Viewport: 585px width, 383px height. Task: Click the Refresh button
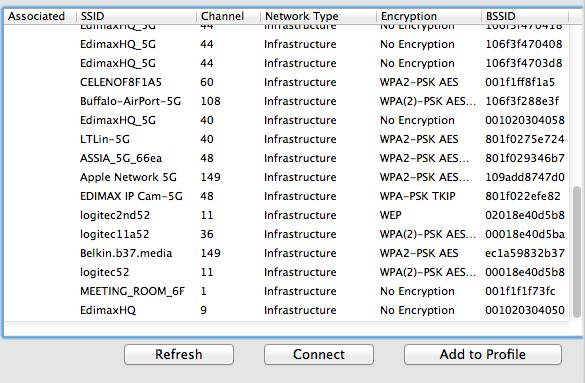pyautogui.click(x=179, y=354)
